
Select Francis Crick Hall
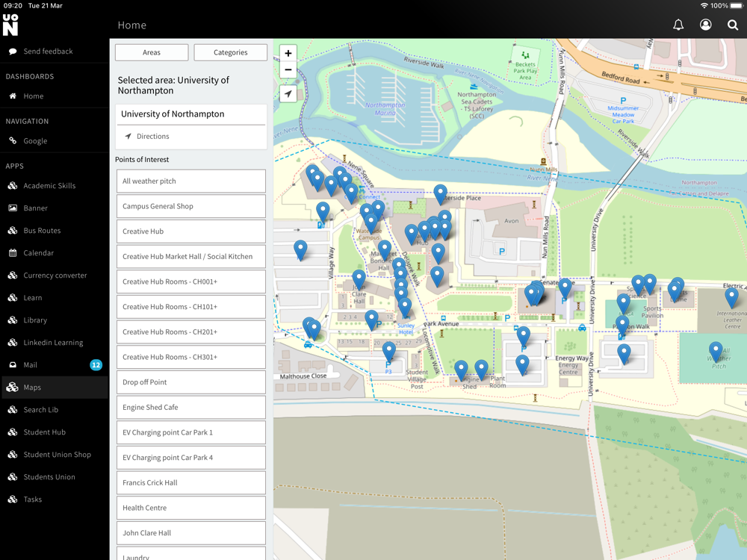(x=191, y=483)
